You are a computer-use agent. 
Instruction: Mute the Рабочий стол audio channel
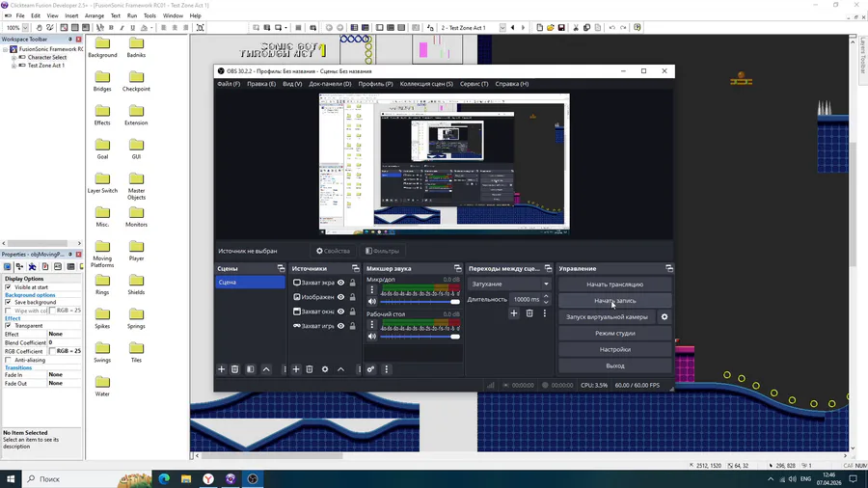pos(372,337)
